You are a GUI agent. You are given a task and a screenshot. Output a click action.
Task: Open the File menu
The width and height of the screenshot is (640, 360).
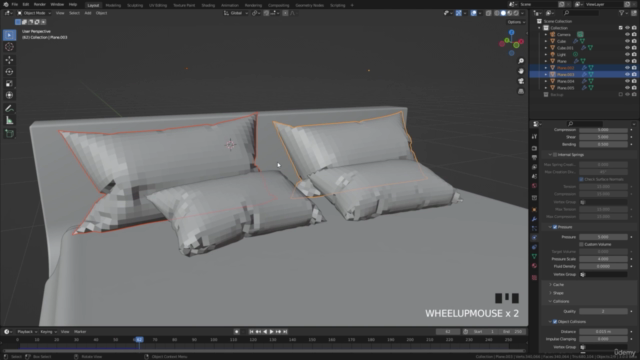point(15,4)
